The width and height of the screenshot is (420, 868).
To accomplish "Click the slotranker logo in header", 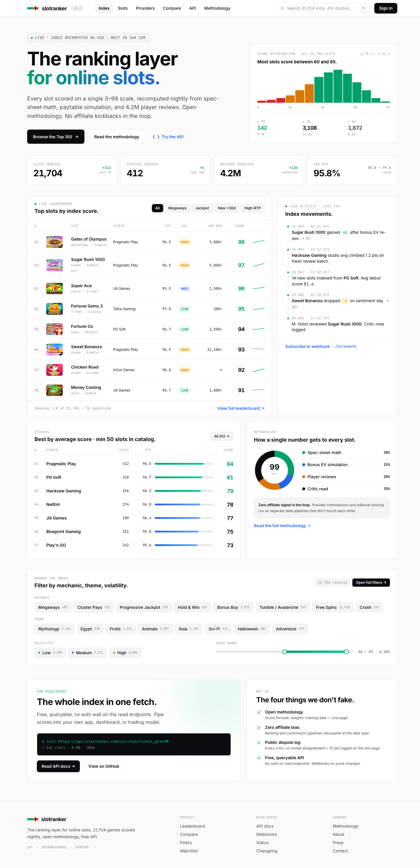I will click(x=47, y=8).
